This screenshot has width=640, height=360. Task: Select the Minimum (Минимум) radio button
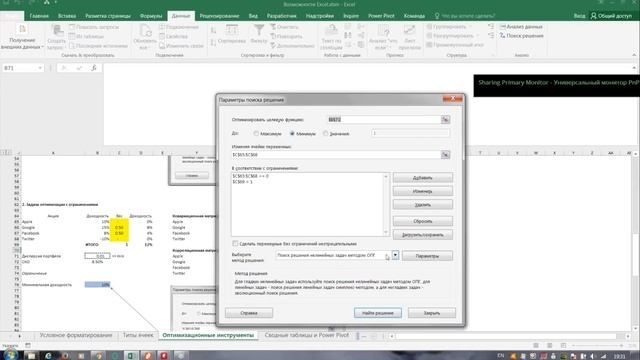(292, 133)
